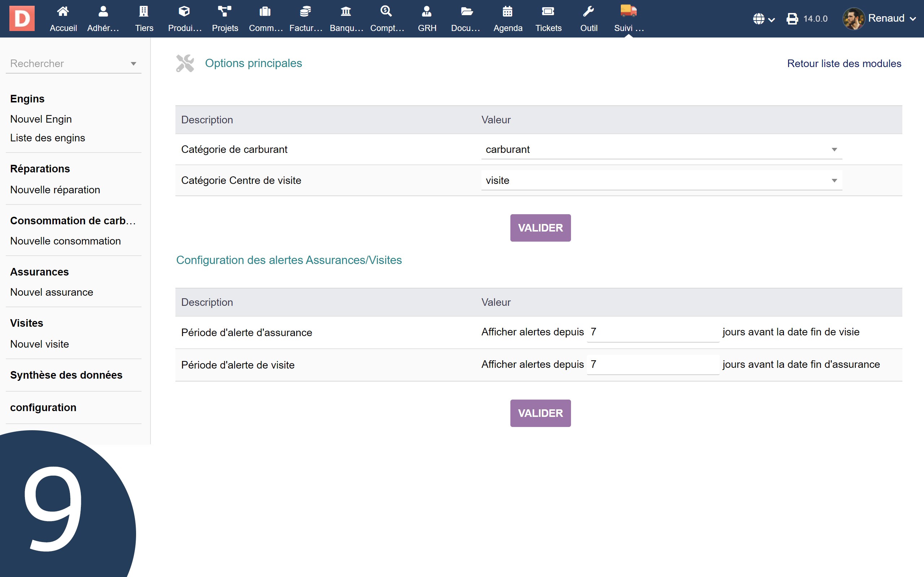Open the Accueil home icon
Viewport: 924px width, 577px height.
tap(63, 12)
